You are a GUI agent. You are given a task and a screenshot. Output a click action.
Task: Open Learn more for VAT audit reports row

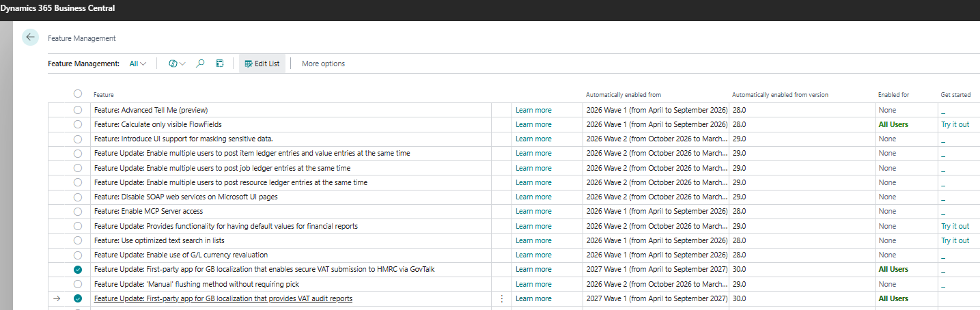click(533, 298)
